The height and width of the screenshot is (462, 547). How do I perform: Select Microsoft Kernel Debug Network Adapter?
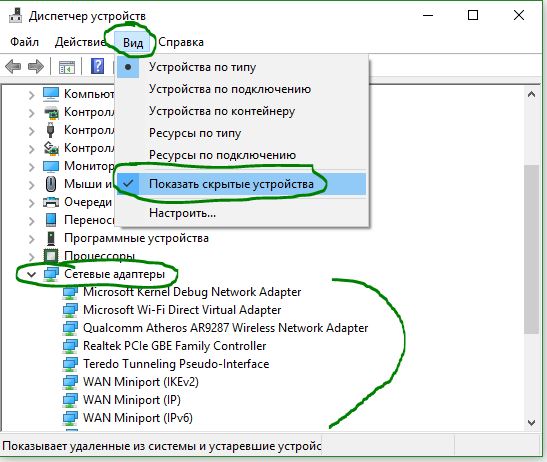point(192,292)
